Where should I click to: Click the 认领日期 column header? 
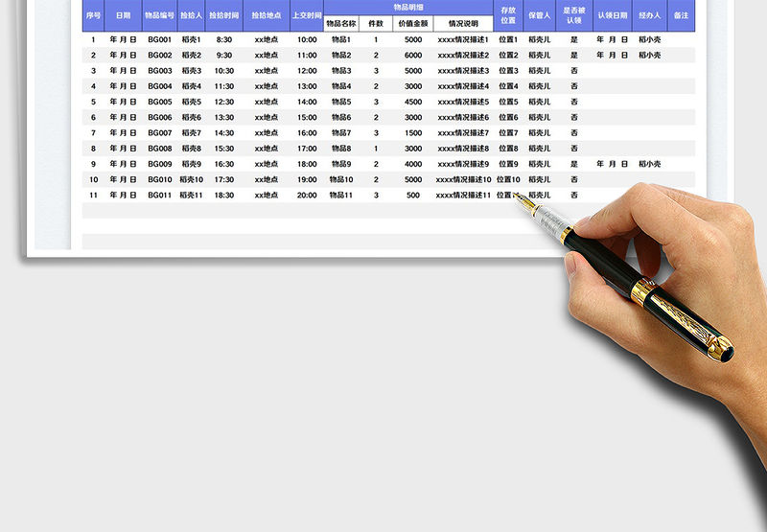point(613,16)
